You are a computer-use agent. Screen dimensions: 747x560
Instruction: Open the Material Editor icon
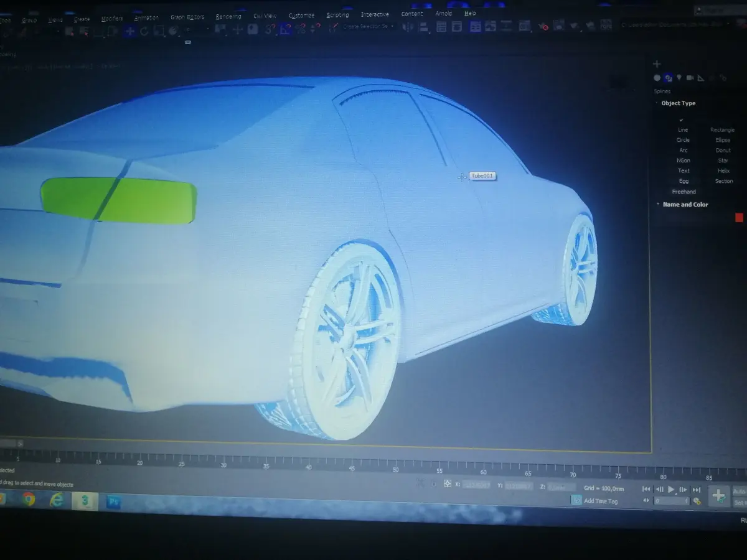pyautogui.click(x=525, y=26)
